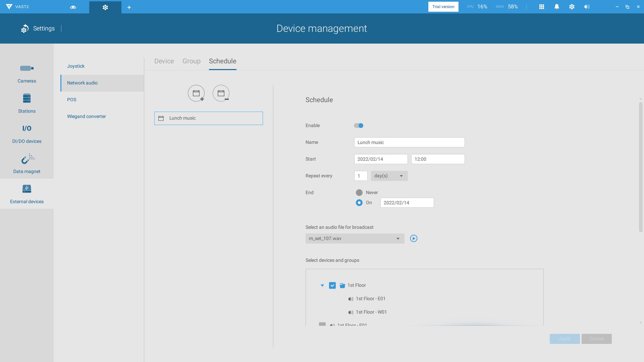Open the notifications bell icon
This screenshot has height=362, width=644.
click(557, 7)
